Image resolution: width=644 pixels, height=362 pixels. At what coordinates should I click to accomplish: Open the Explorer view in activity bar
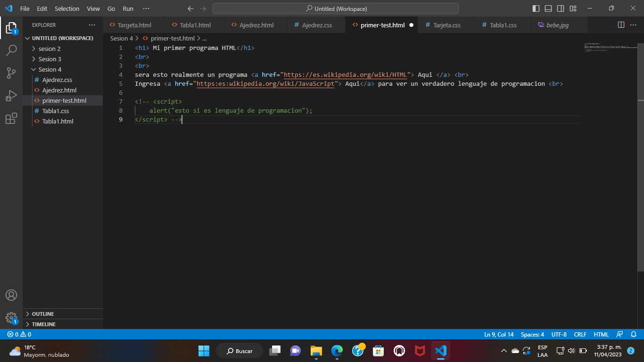[x=11, y=27]
